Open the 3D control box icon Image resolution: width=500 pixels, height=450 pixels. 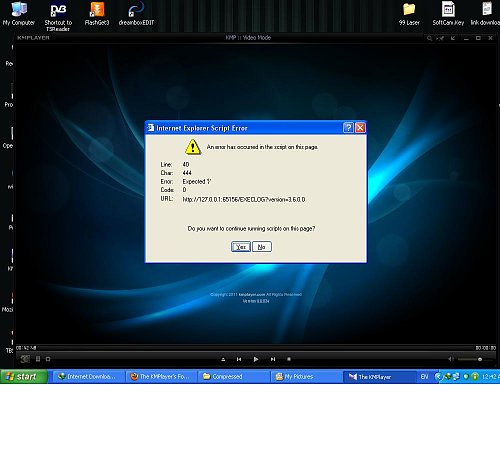25,359
